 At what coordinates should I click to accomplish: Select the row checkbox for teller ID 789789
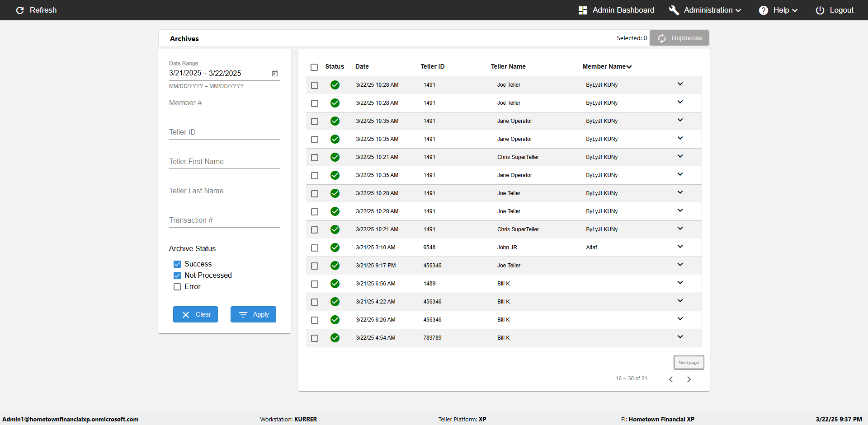(315, 338)
